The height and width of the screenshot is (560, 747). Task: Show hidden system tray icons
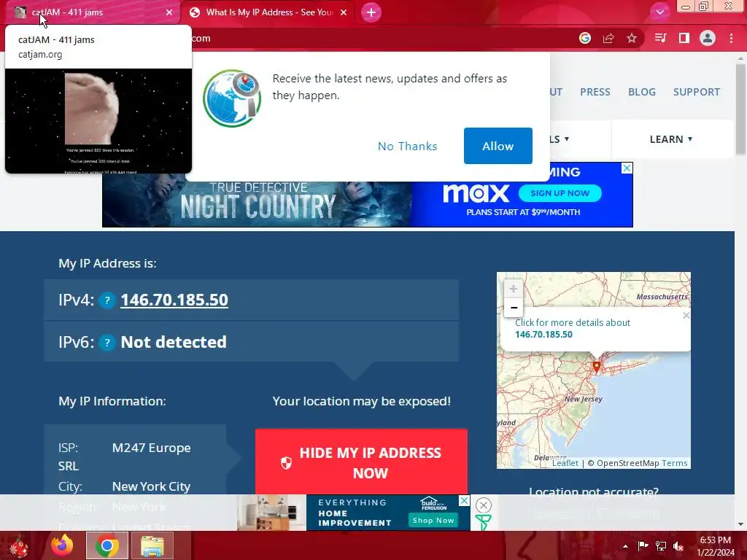point(625,546)
